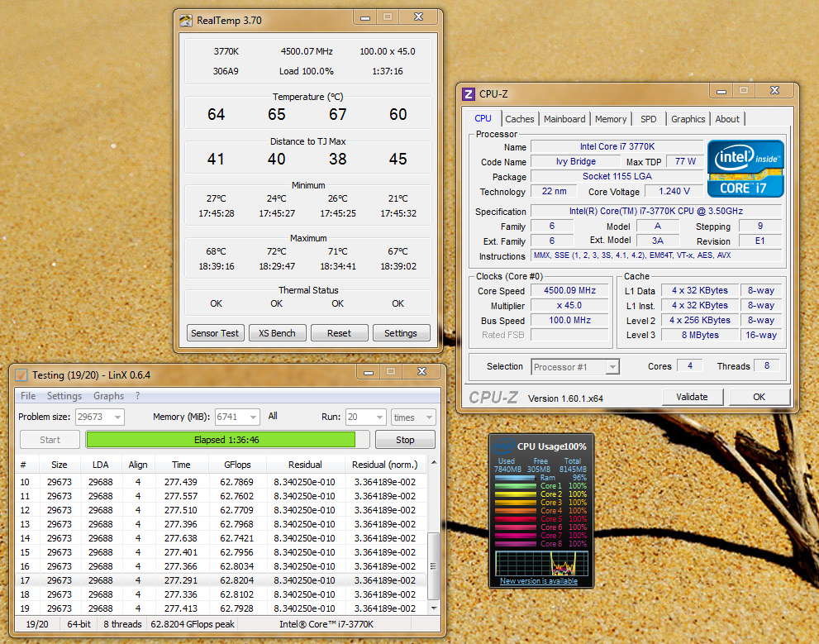Open the Memory (MiB) dropdown in LinX
The height and width of the screenshot is (644, 819).
(x=254, y=417)
